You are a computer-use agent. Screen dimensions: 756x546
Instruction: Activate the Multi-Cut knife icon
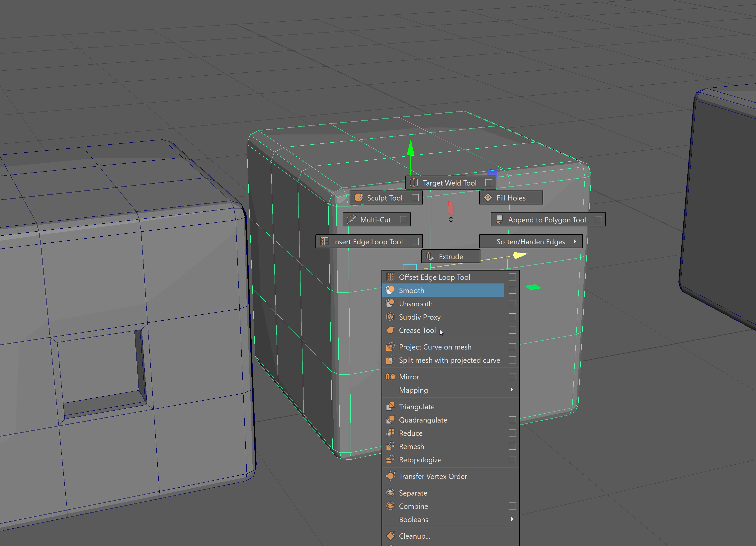pyautogui.click(x=351, y=220)
